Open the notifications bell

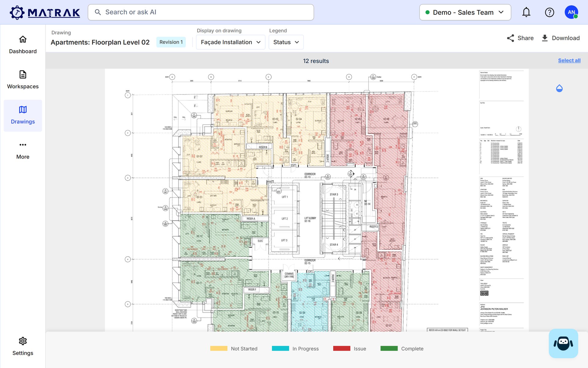[526, 12]
